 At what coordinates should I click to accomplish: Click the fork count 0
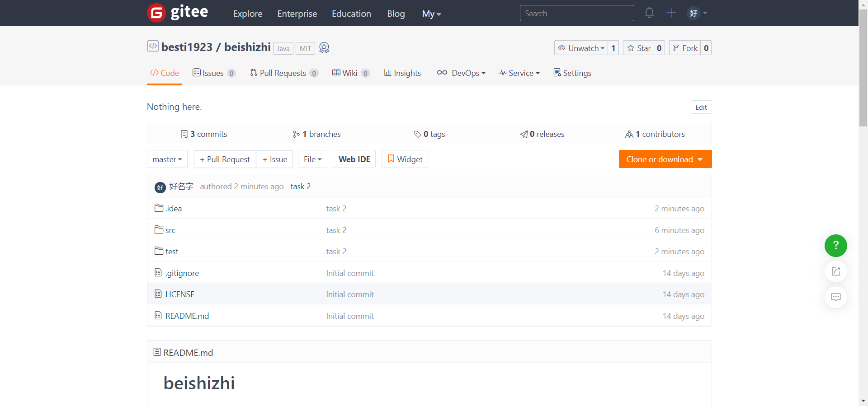[706, 48]
